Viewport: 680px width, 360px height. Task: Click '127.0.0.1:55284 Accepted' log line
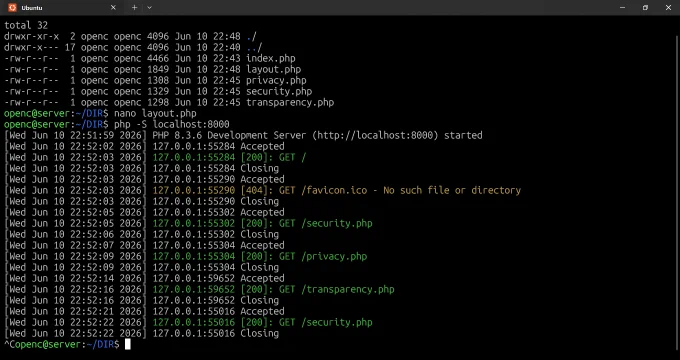(x=219, y=147)
